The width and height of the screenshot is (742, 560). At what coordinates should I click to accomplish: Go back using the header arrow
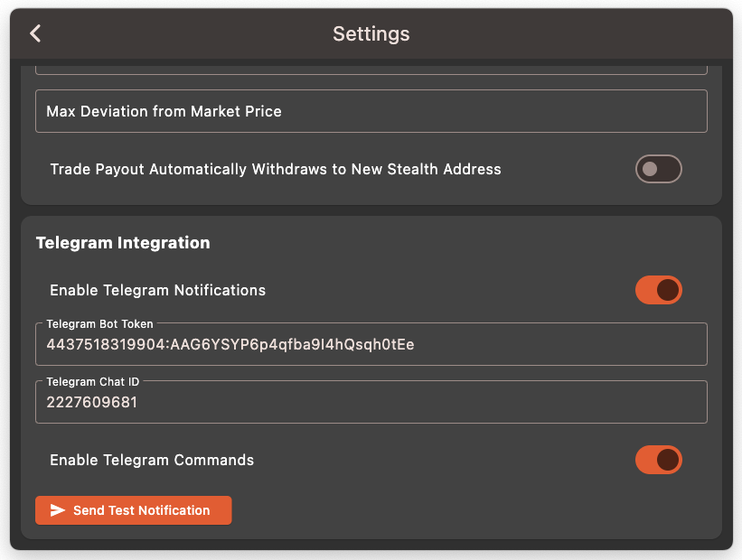pos(35,33)
